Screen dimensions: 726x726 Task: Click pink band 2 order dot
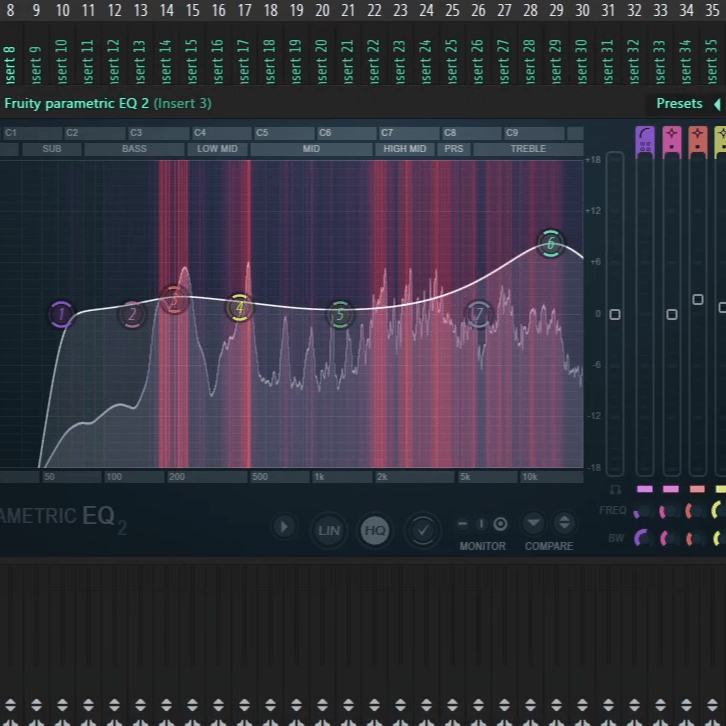[x=671, y=147]
